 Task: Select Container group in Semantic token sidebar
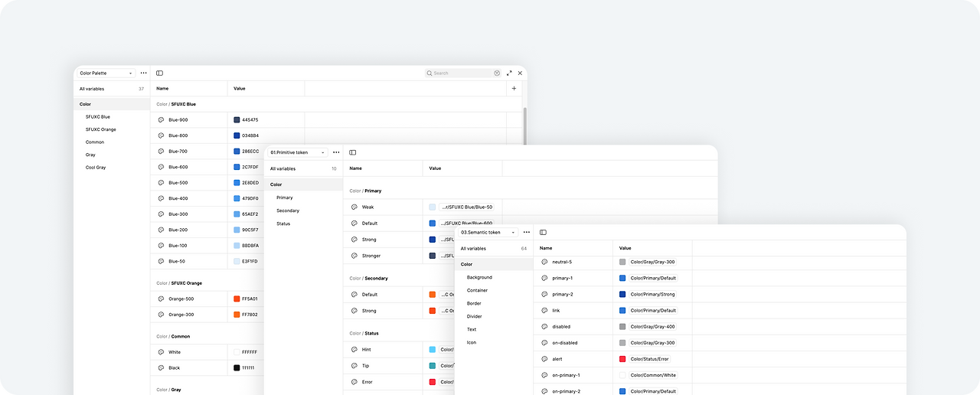coord(477,290)
